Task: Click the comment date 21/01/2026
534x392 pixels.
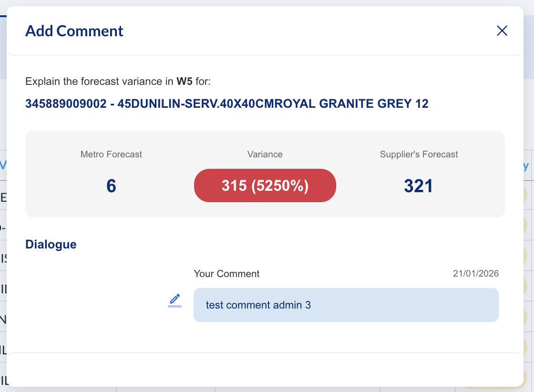Action: point(475,274)
